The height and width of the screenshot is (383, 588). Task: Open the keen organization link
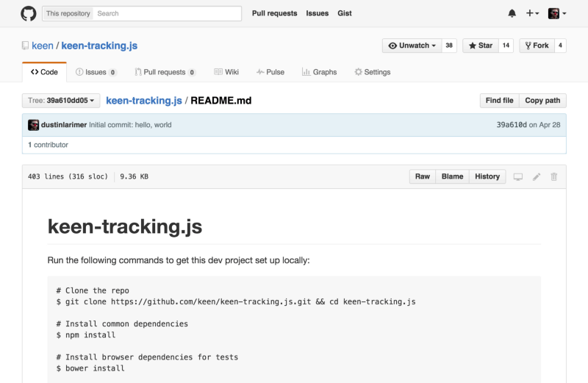(x=43, y=46)
